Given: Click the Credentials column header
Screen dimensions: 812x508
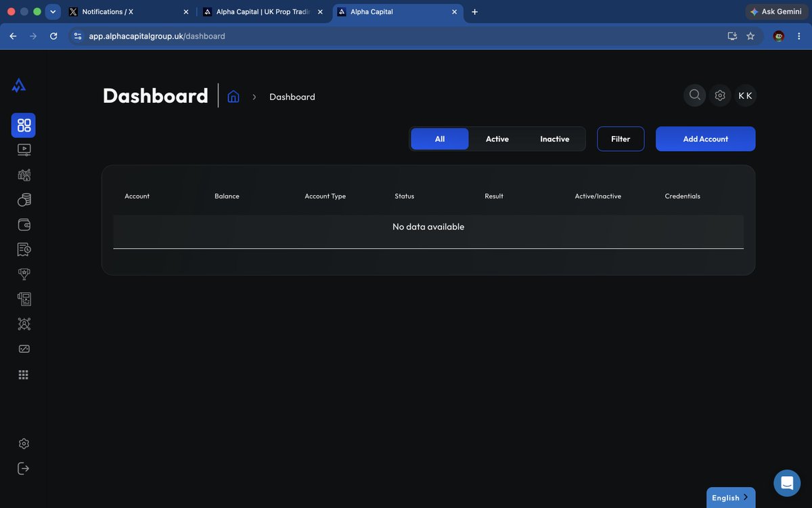Looking at the screenshot, I should coord(683,196).
